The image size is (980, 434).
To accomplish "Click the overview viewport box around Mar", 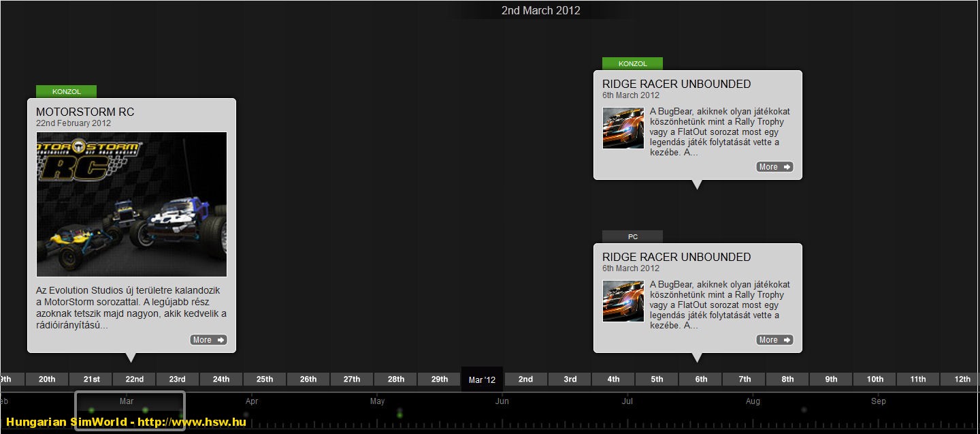I will point(130,411).
